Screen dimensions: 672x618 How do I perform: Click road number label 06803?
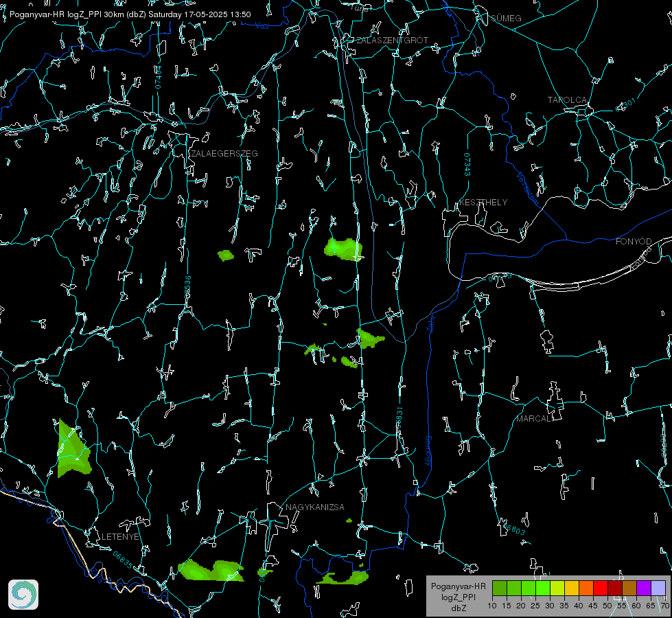513,528
